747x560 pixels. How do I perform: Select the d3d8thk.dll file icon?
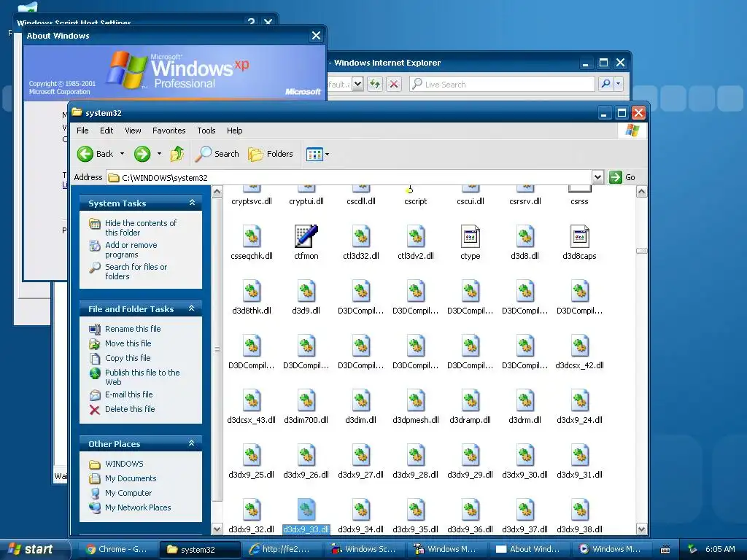point(252,291)
